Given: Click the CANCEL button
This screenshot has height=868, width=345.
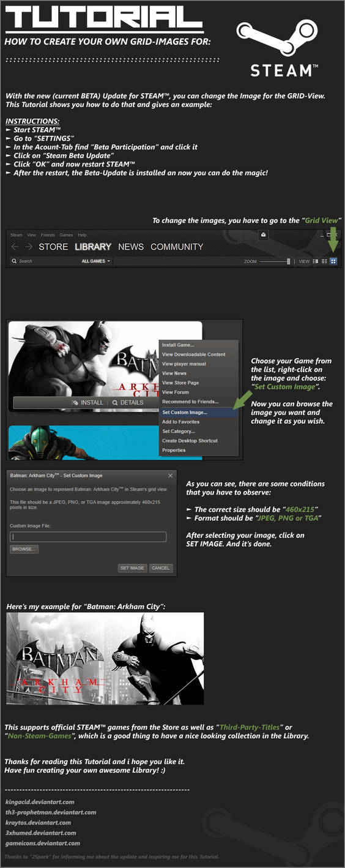Looking at the screenshot, I should [x=161, y=568].
